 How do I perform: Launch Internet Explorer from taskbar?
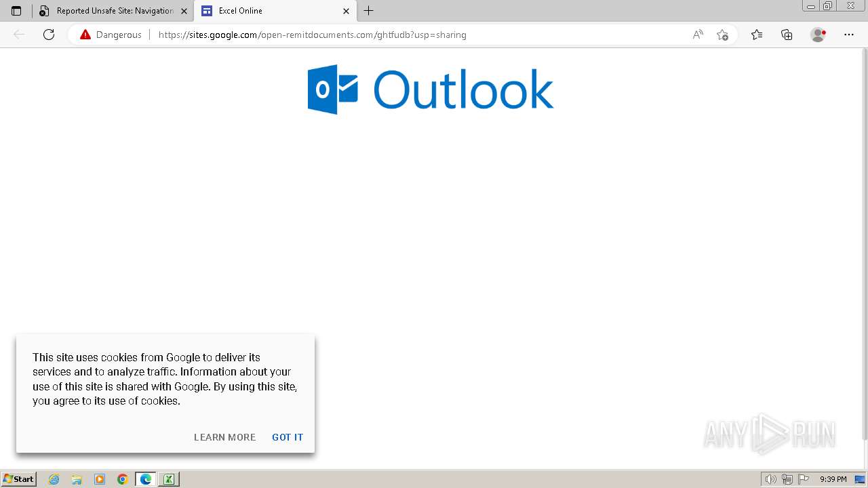click(x=54, y=479)
